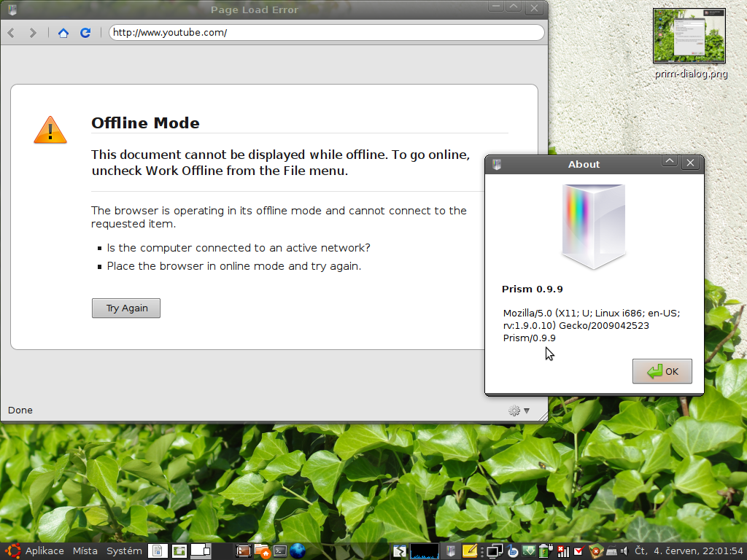Reload the page with the refresh icon

(x=85, y=33)
